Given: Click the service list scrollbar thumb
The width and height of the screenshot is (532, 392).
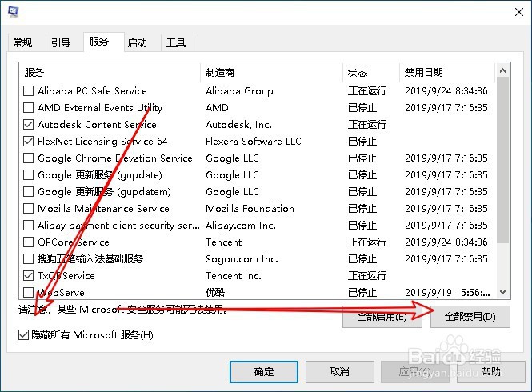Looking at the screenshot, I should (503, 160).
